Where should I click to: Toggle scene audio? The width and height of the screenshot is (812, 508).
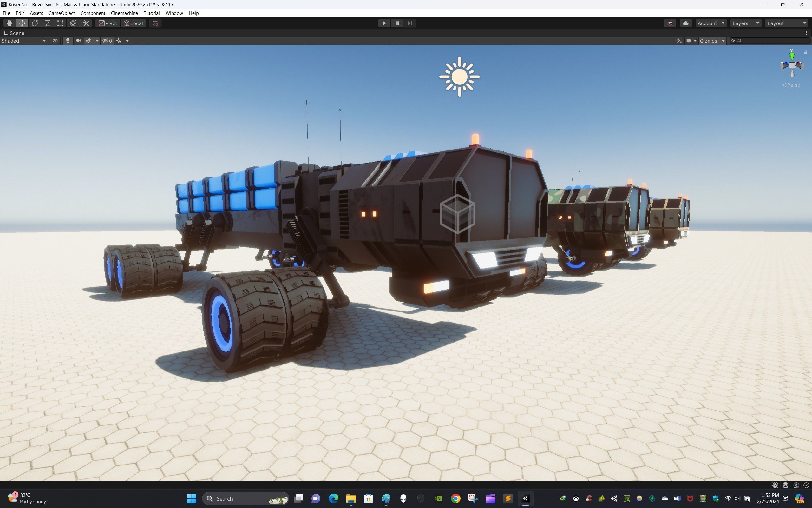click(x=78, y=41)
